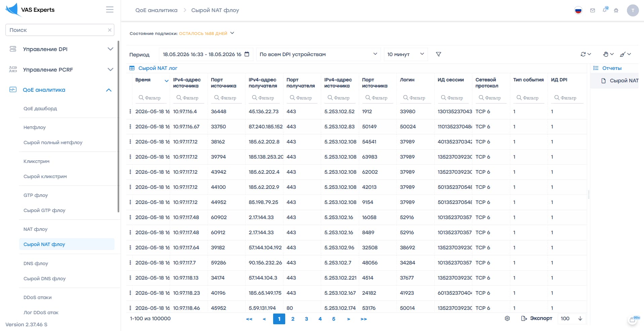Open Сырой DNS флоу menu item
The image size is (644, 331).
(45, 279)
